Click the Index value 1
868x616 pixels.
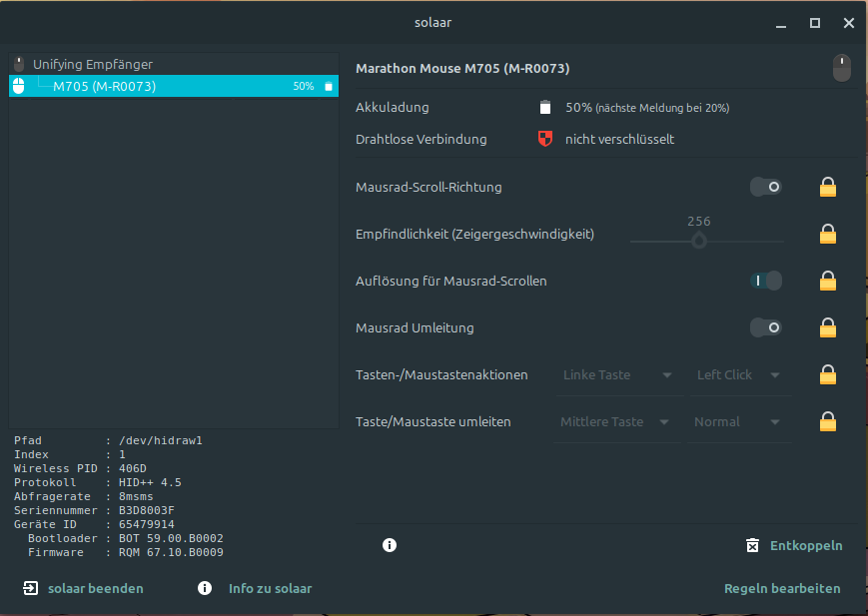122,454
